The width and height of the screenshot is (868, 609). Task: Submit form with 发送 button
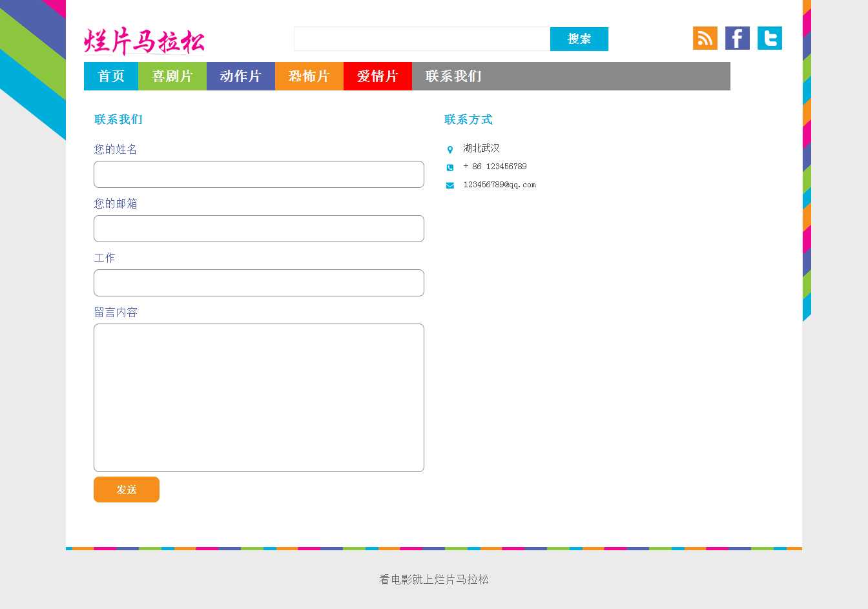pyautogui.click(x=127, y=490)
